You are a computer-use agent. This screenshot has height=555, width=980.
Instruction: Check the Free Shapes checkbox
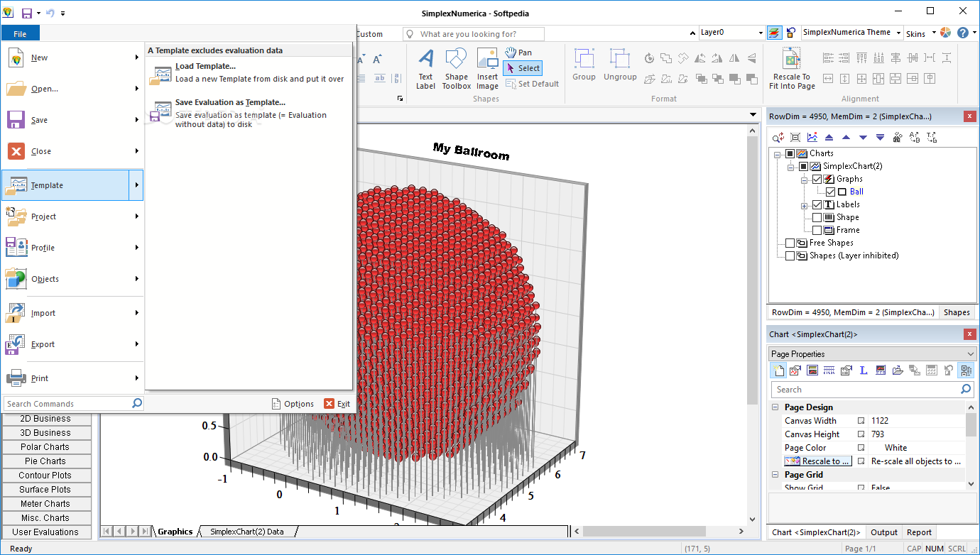pyautogui.click(x=790, y=243)
